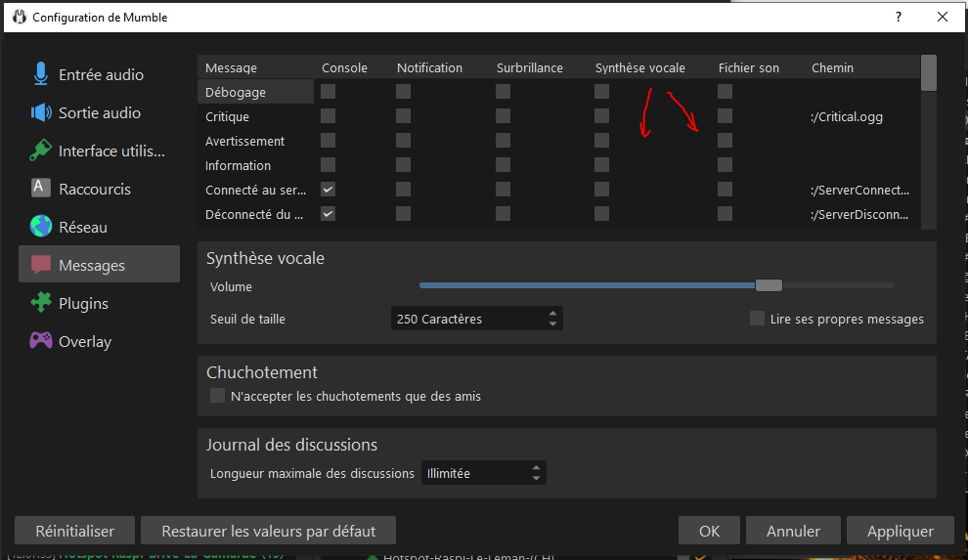Click the speech bubble Messages icon

coord(41,265)
